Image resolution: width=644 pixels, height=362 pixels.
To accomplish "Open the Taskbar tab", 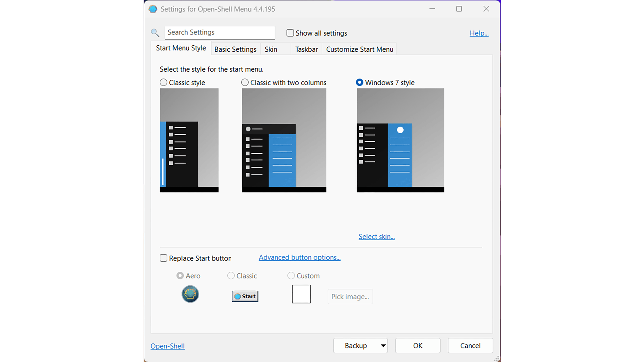I will click(x=306, y=49).
